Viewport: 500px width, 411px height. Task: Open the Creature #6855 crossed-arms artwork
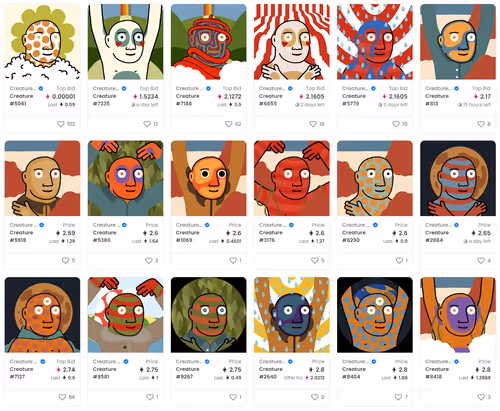(x=292, y=42)
